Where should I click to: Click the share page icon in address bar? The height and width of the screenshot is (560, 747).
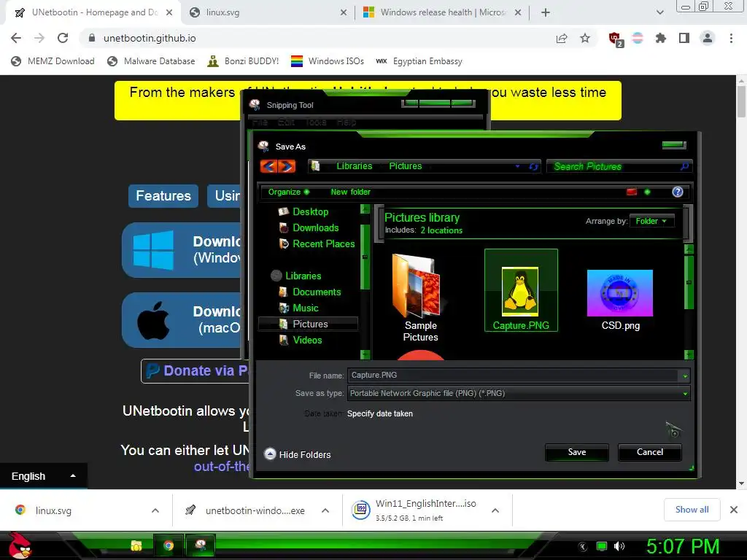562,38
